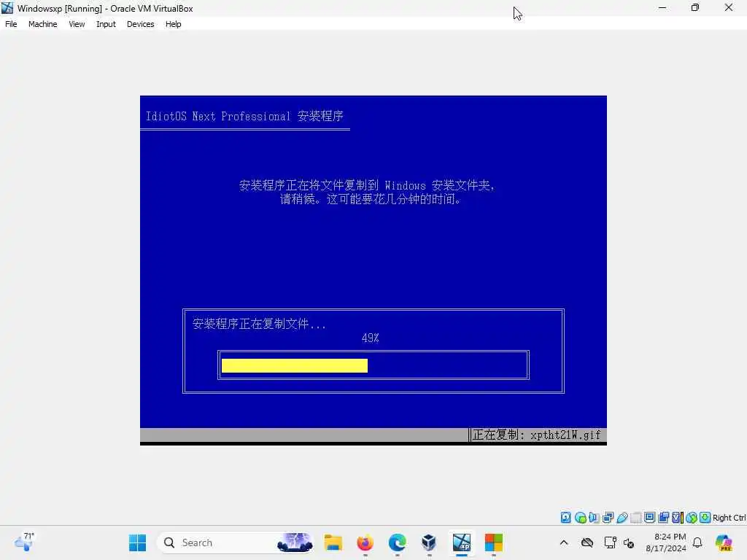Click the taskbar Search box
Viewport: 747px width, 560px height.
[x=236, y=542]
